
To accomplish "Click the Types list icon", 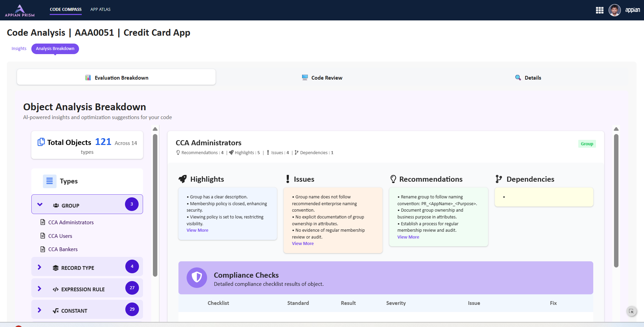I will coord(50,181).
